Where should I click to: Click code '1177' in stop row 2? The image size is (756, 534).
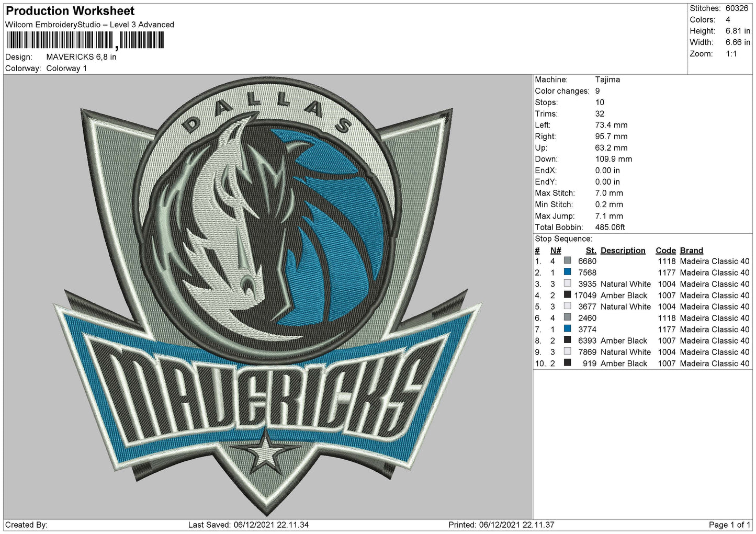[x=667, y=272]
